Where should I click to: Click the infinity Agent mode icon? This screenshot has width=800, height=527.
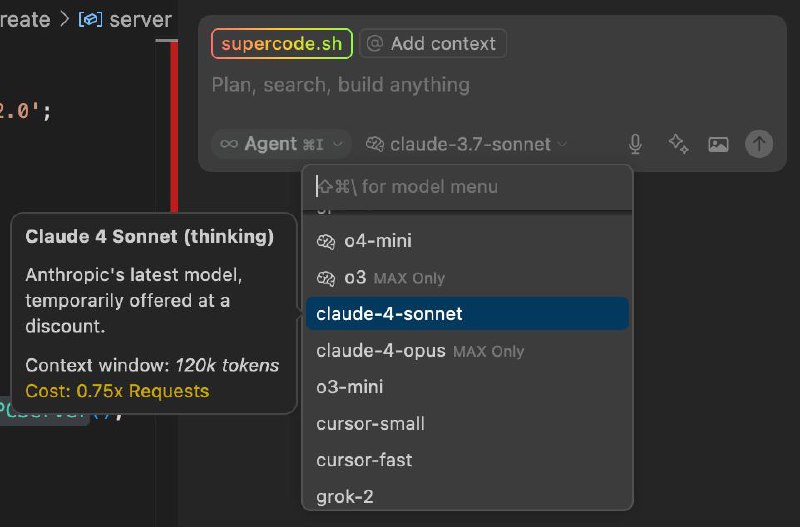(x=229, y=144)
